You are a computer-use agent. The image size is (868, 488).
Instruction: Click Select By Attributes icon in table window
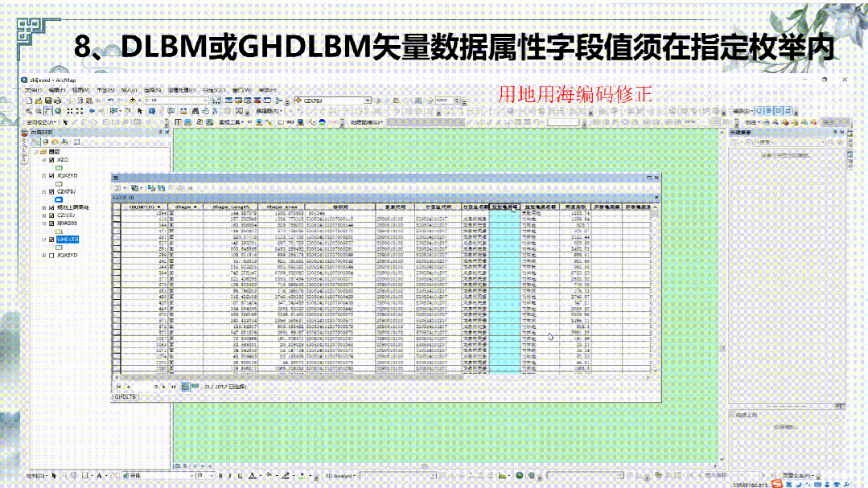point(151,188)
